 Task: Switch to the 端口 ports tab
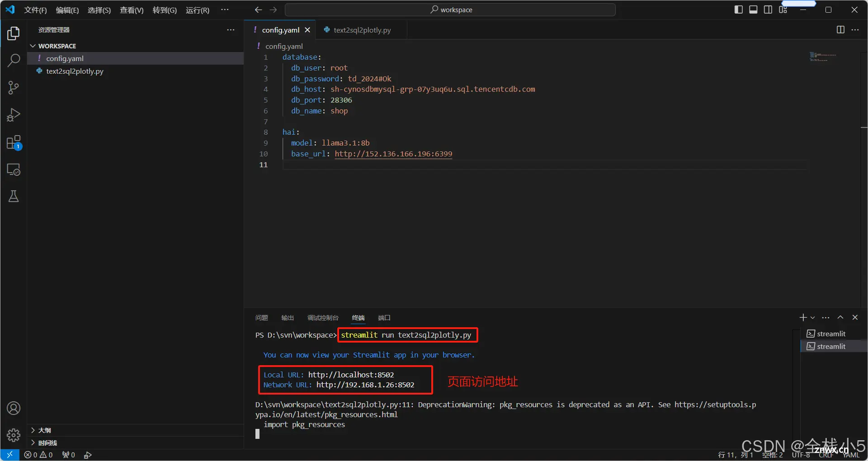tap(384, 318)
